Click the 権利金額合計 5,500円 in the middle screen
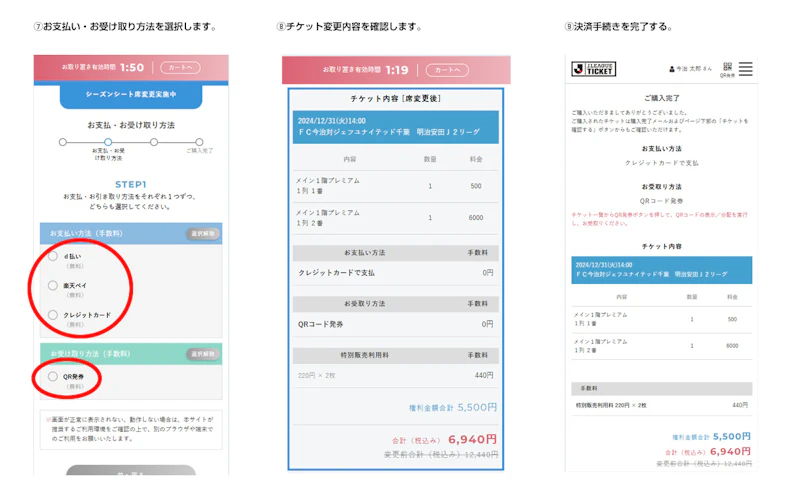800x480 pixels. tap(453, 408)
